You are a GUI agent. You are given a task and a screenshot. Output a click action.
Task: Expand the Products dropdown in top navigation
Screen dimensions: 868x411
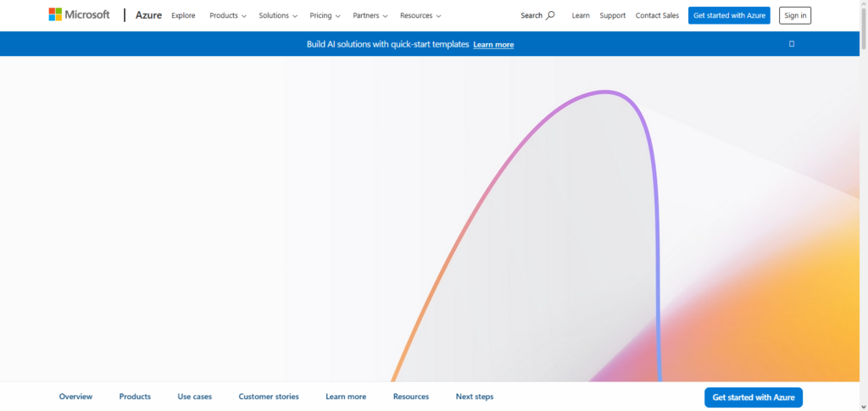click(x=228, y=15)
